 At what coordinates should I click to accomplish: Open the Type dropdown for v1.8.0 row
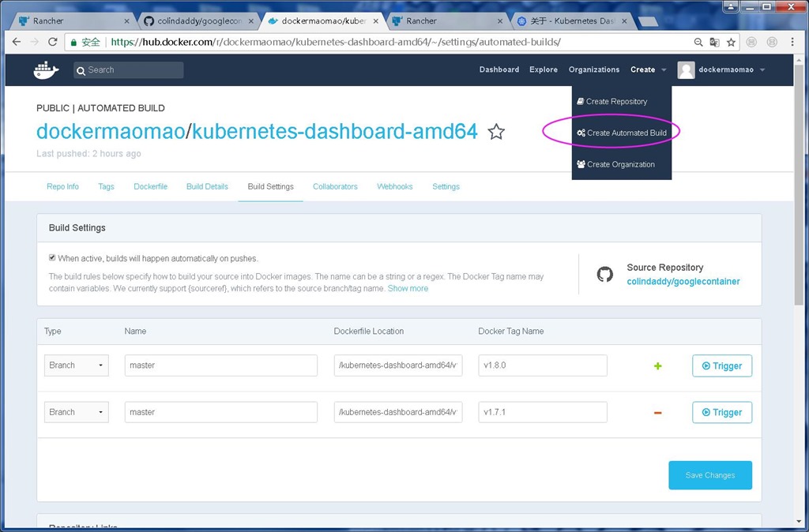77,365
